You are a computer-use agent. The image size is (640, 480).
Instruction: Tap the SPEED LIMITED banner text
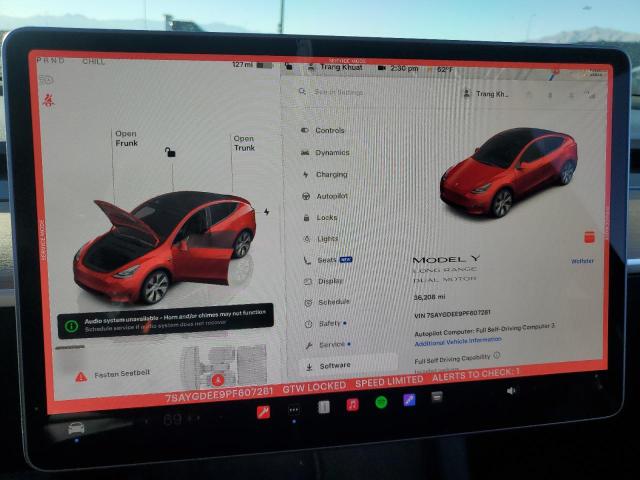(389, 381)
